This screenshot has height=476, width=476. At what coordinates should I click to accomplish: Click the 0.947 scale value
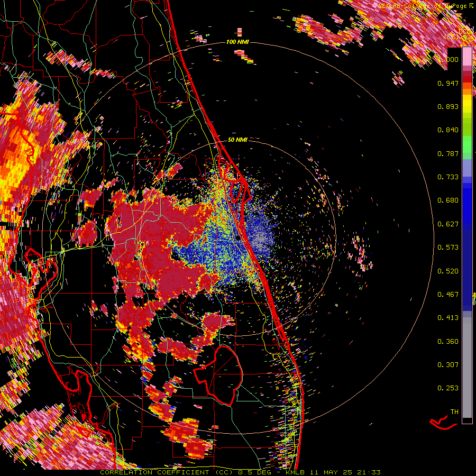point(448,83)
